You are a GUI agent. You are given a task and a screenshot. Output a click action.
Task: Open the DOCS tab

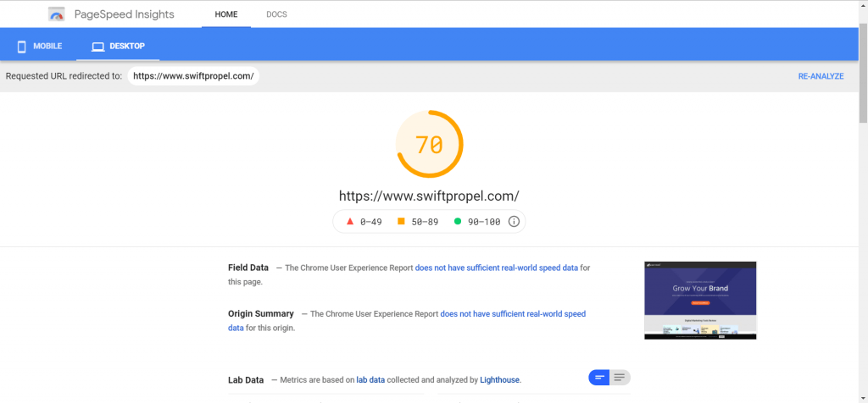[277, 14]
